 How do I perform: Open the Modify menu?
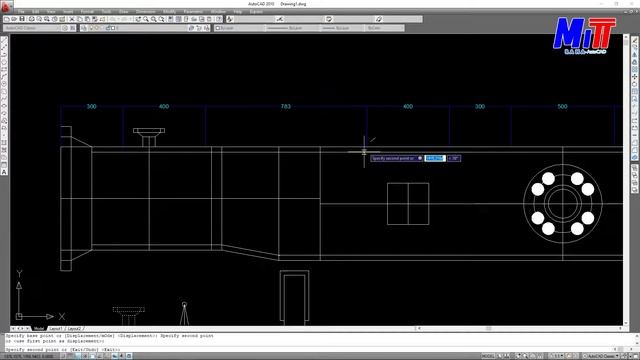click(169, 11)
